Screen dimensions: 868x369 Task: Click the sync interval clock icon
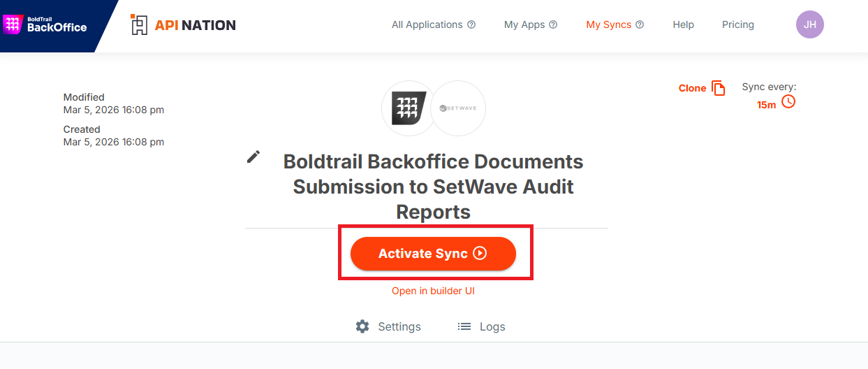(x=788, y=102)
